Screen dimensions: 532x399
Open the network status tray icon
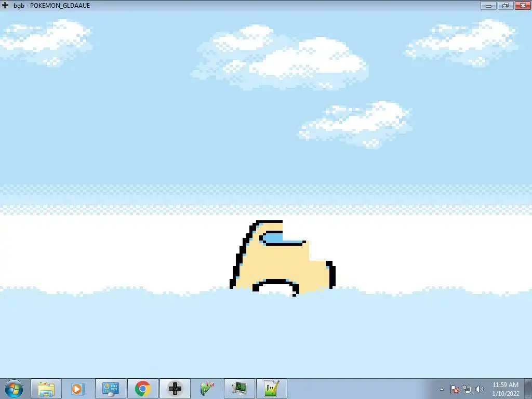point(467,389)
